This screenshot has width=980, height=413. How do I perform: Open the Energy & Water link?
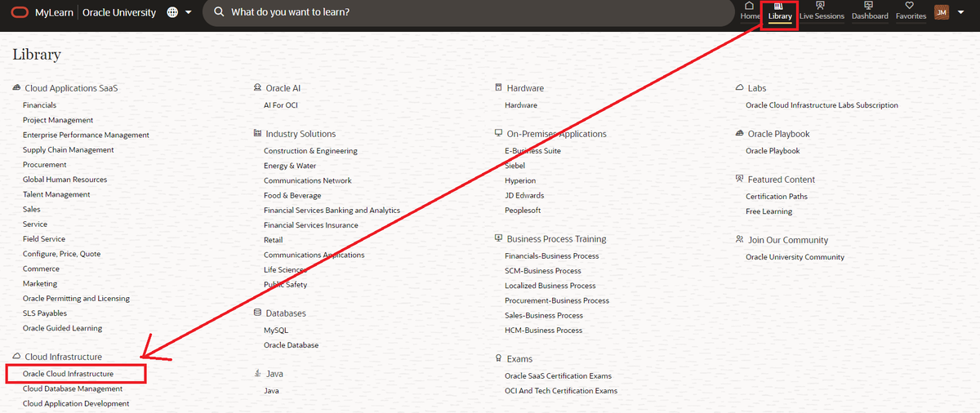pos(290,166)
